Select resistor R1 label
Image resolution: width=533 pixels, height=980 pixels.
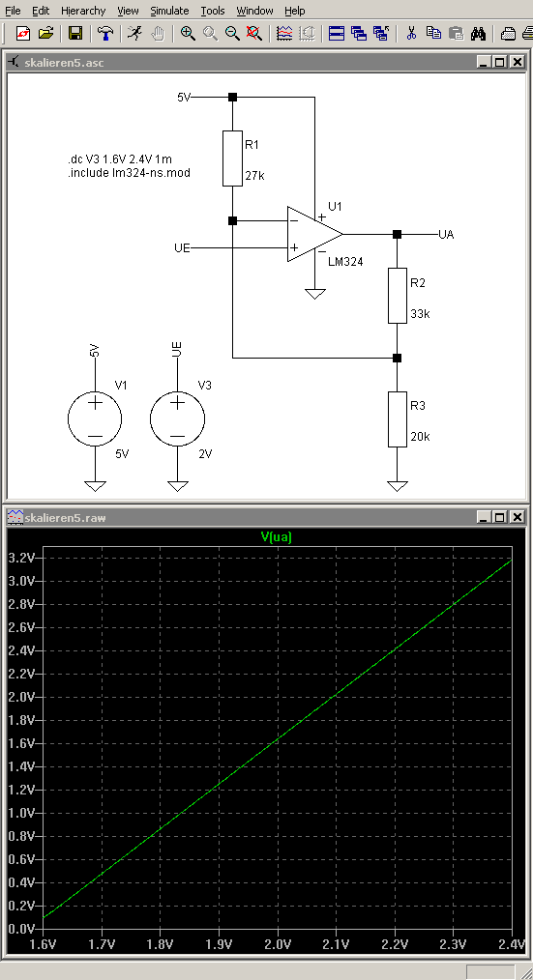click(x=252, y=144)
